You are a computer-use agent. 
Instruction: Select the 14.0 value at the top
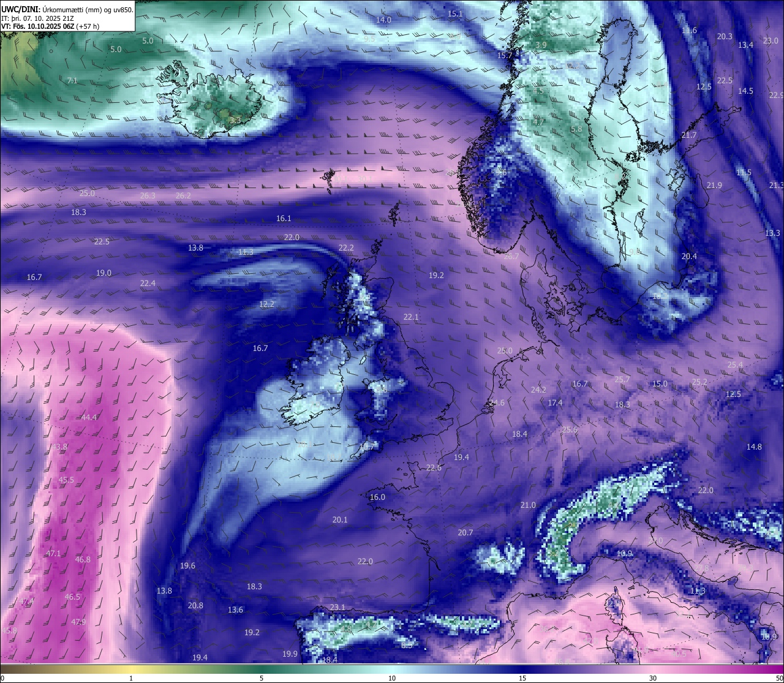tap(383, 20)
